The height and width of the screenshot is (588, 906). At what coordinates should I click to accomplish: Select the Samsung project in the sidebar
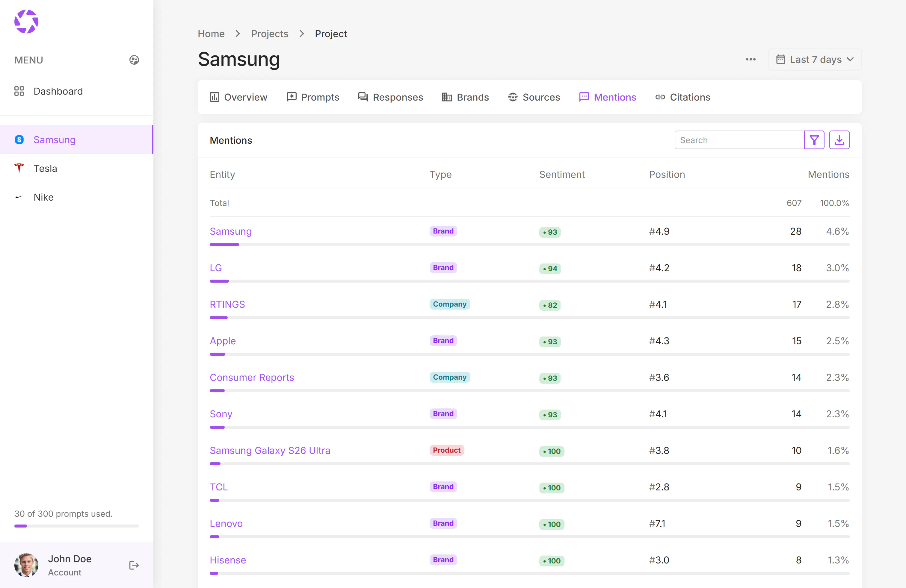click(76, 140)
